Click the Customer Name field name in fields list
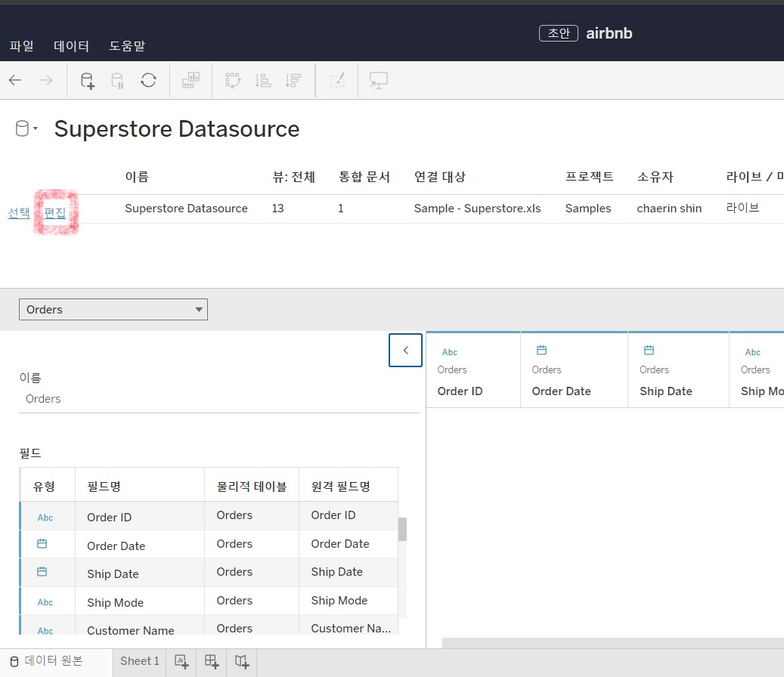The height and width of the screenshot is (677, 784). click(131, 630)
